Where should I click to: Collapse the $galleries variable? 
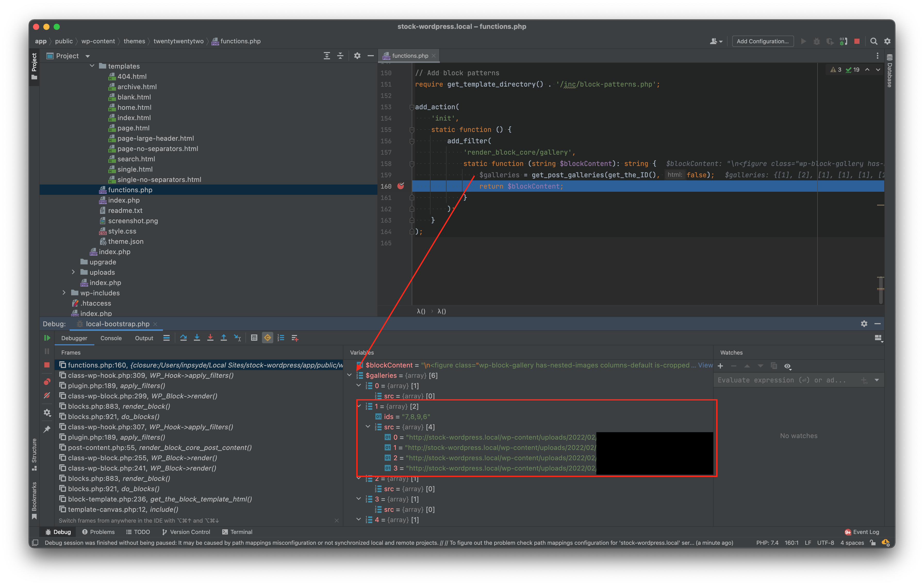click(349, 375)
